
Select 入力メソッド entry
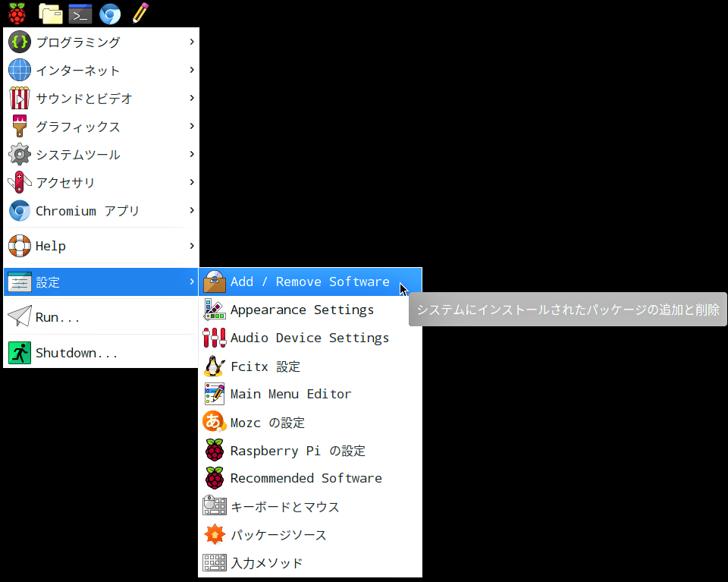(310, 562)
